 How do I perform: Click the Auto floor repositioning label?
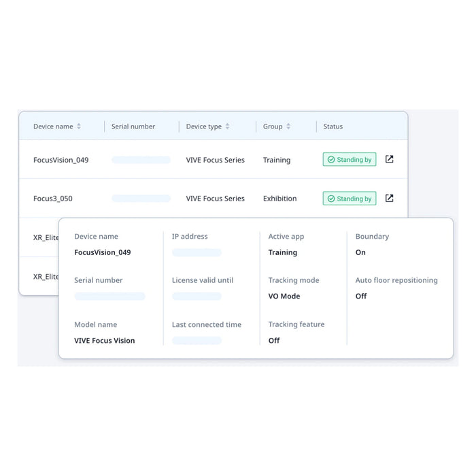point(396,280)
